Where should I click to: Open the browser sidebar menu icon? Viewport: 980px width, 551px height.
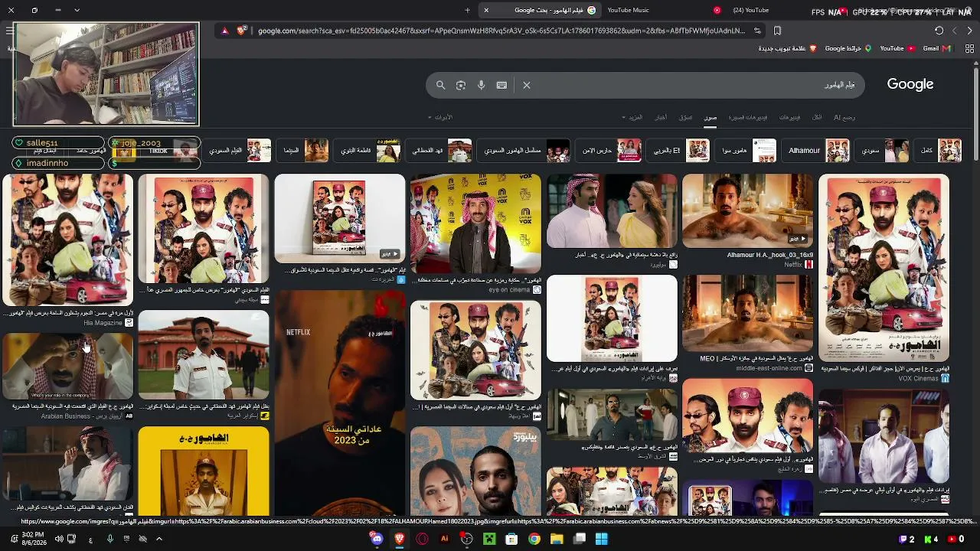[9, 31]
